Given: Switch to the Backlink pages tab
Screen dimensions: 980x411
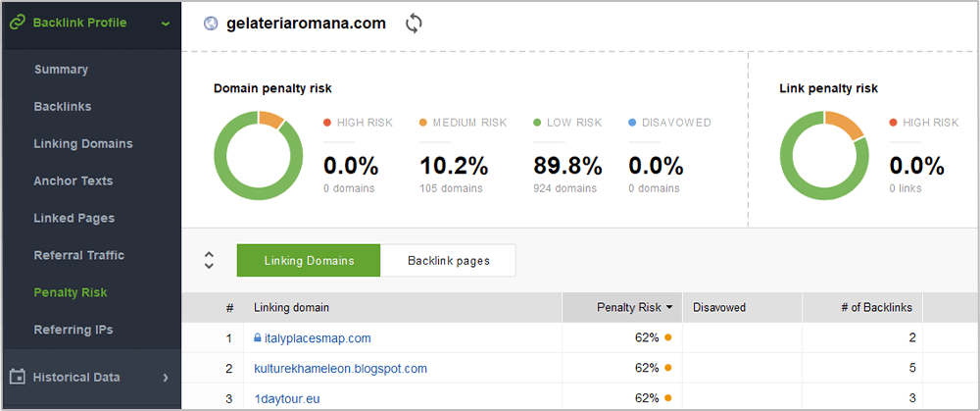Looking at the screenshot, I should (448, 260).
